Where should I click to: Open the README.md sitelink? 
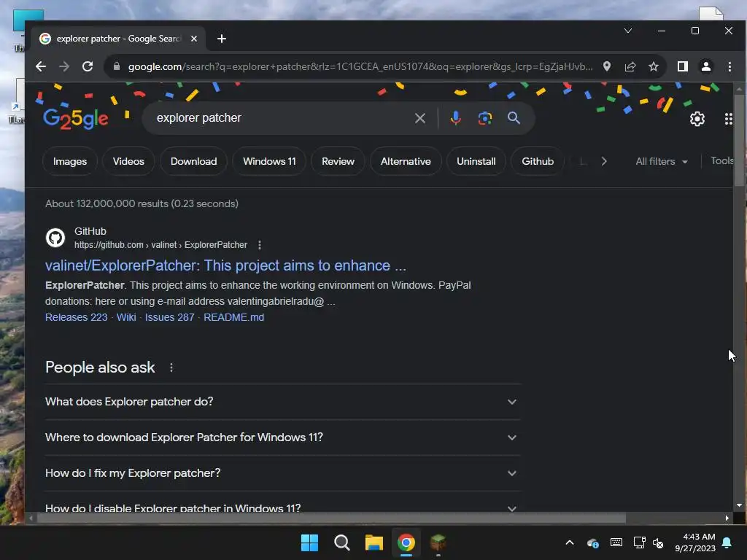tap(234, 318)
